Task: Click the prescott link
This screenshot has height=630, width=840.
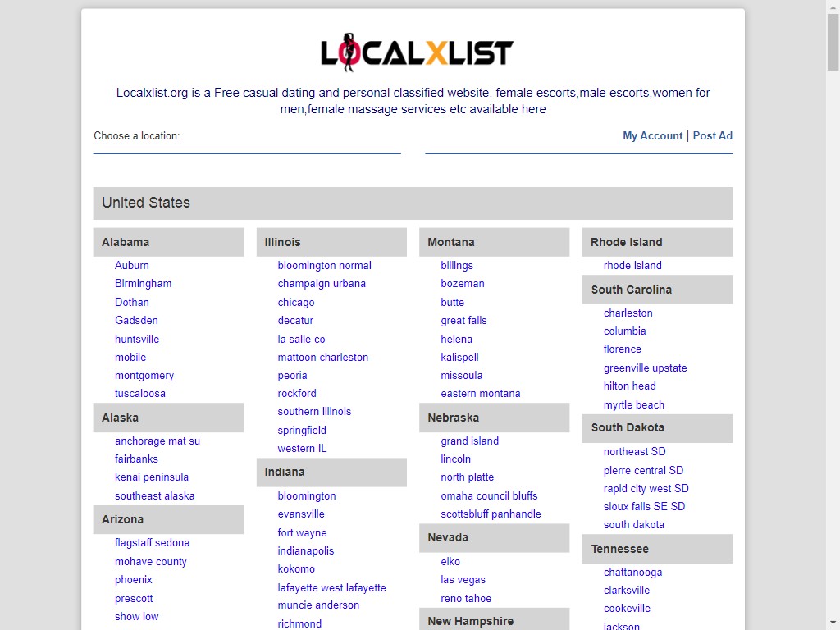Action: [134, 598]
